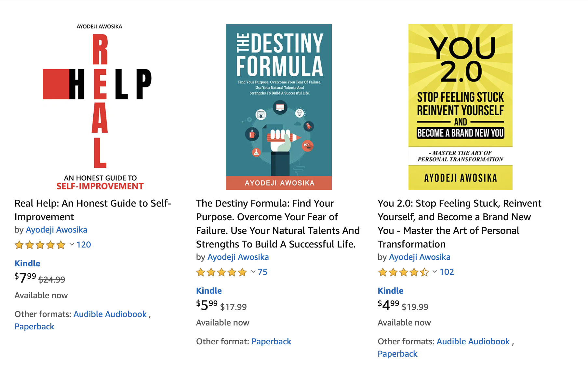Open the You 2.0 book cover
The width and height of the screenshot is (588, 369).
point(461,107)
